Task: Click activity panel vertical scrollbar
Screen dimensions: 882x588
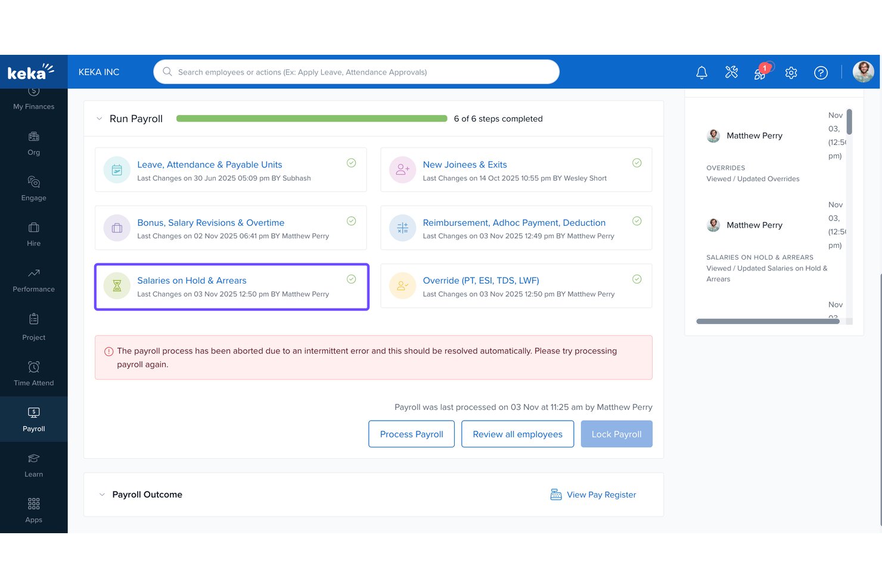Action: coord(849,122)
